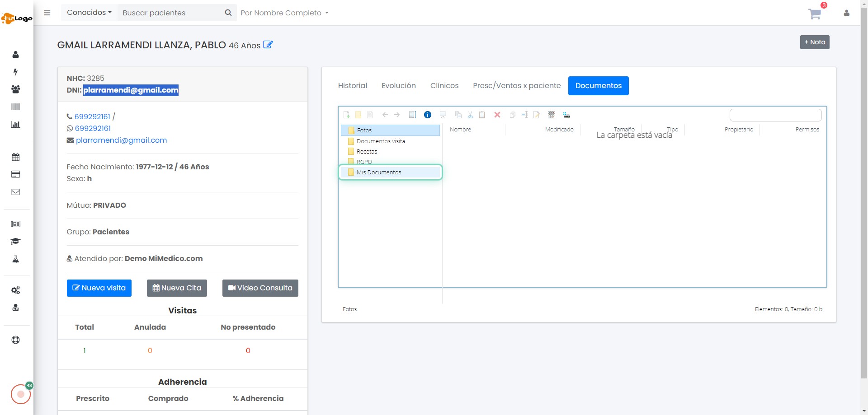868x415 pixels.
Task: Expand the Conocidos dropdown
Action: pyautogui.click(x=89, y=13)
